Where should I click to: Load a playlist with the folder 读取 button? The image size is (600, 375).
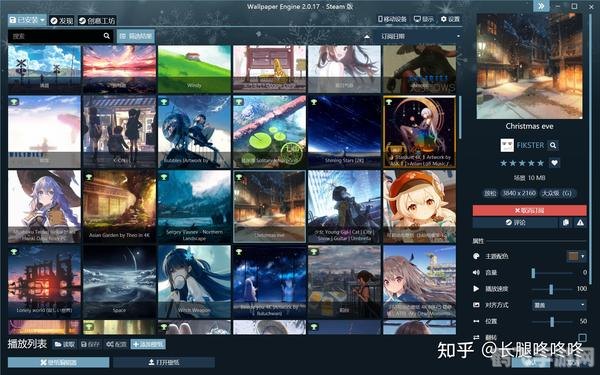[x=64, y=344]
